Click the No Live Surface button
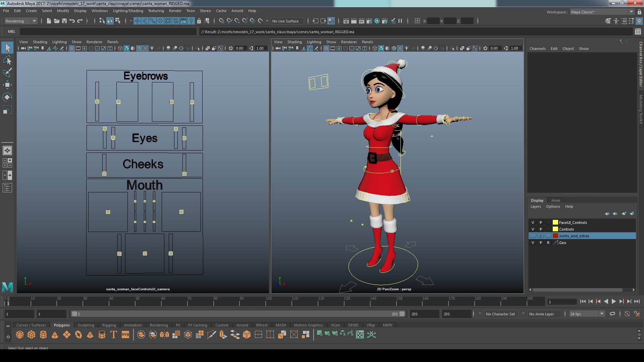Viewport: 644px width, 362px height. [x=287, y=21]
